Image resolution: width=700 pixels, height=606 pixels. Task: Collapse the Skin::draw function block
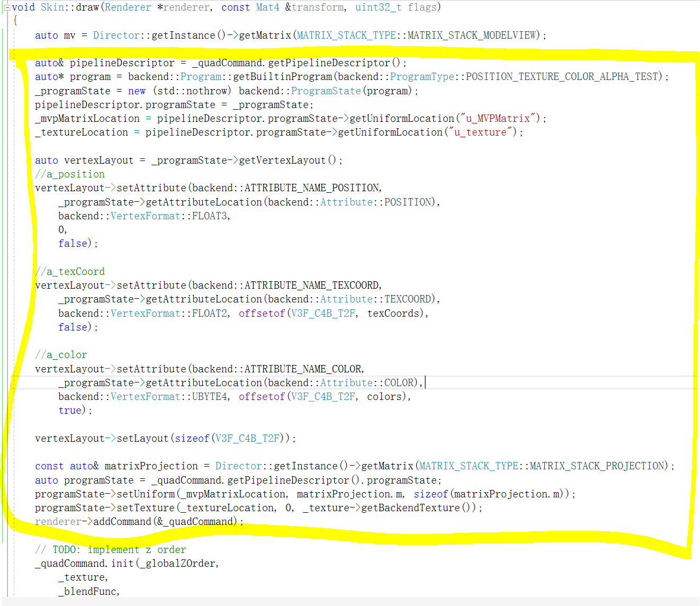(7, 7)
